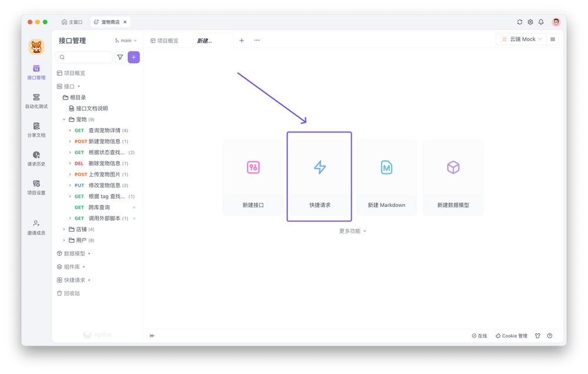Switch to the 宠物商店 project tab

(109, 21)
